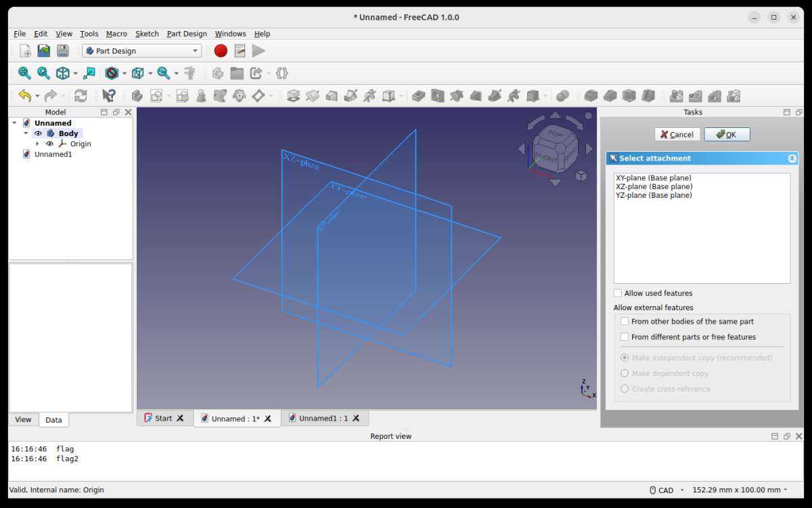Open the Part Design menu
This screenshot has width=812, height=508.
click(x=187, y=34)
